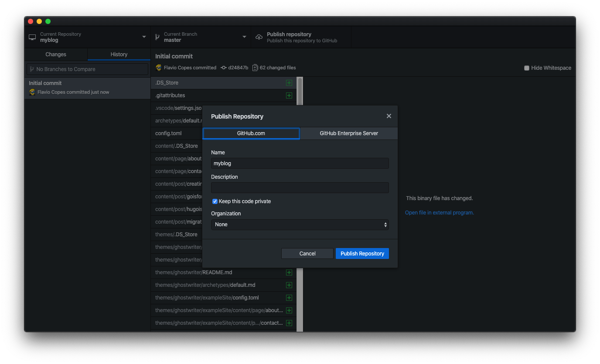Click Open file in external program link
The image size is (600, 364).
439,213
